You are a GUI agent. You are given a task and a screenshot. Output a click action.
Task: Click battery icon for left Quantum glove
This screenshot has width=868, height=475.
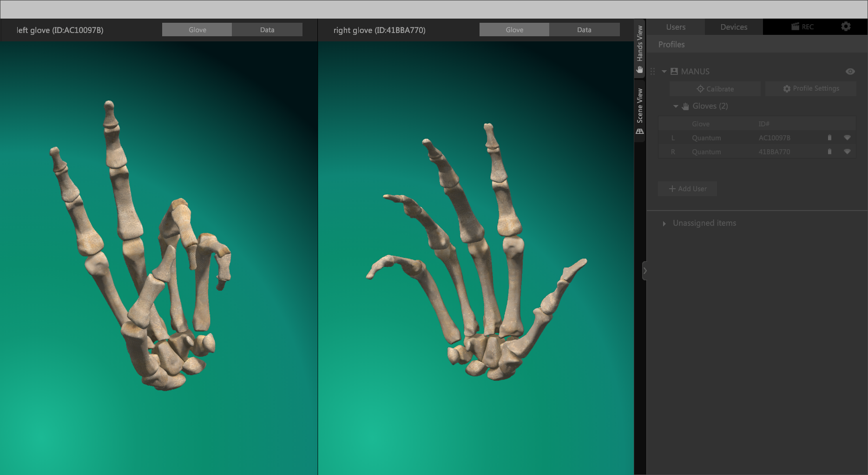point(829,138)
